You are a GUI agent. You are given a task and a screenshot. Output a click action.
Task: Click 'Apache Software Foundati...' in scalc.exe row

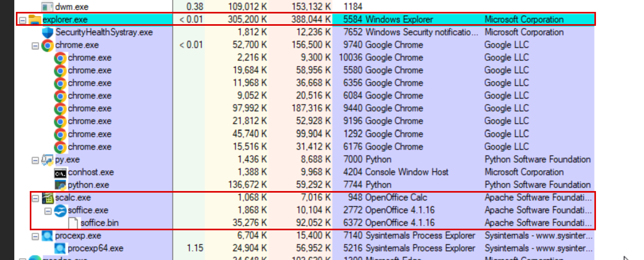click(x=538, y=197)
